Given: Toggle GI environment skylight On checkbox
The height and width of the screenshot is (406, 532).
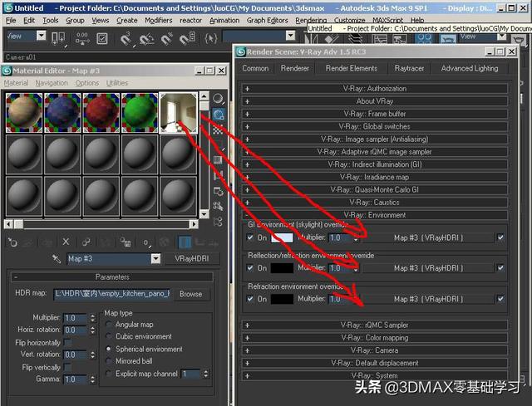Looking at the screenshot, I should click(250, 237).
